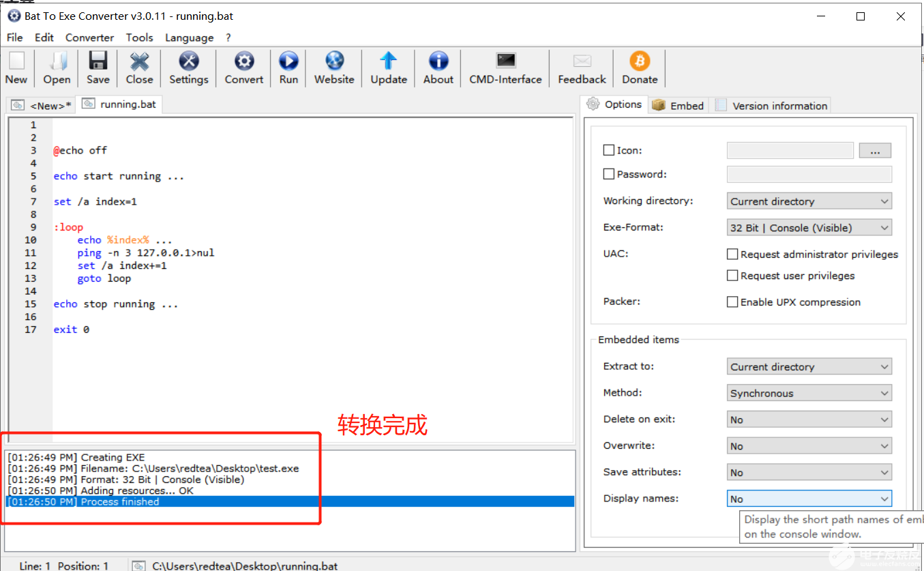Expand the Extract to dropdown
924x571 pixels.
click(x=809, y=366)
